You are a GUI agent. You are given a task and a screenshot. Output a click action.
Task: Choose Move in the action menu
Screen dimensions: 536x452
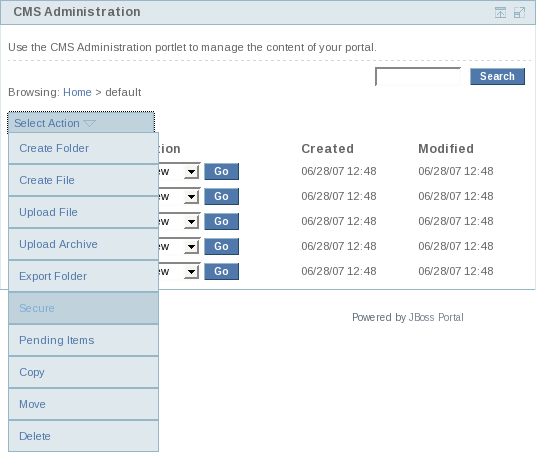pyautogui.click(x=83, y=404)
